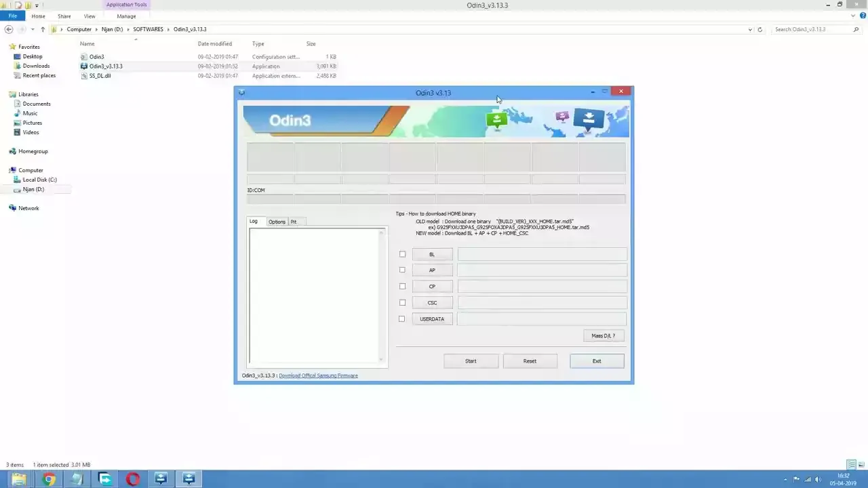The width and height of the screenshot is (868, 488).
Task: Click the Explorer Back arrow
Action: (x=9, y=29)
